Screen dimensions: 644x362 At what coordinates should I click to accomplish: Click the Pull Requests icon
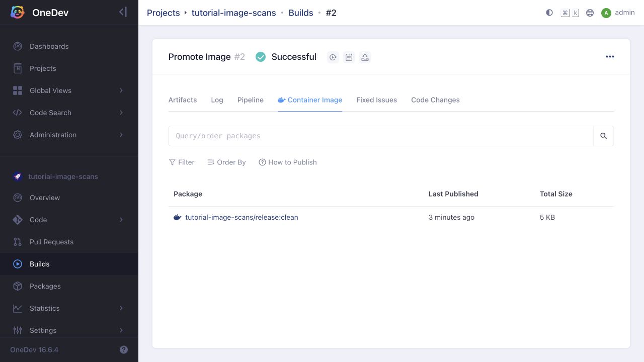(18, 242)
